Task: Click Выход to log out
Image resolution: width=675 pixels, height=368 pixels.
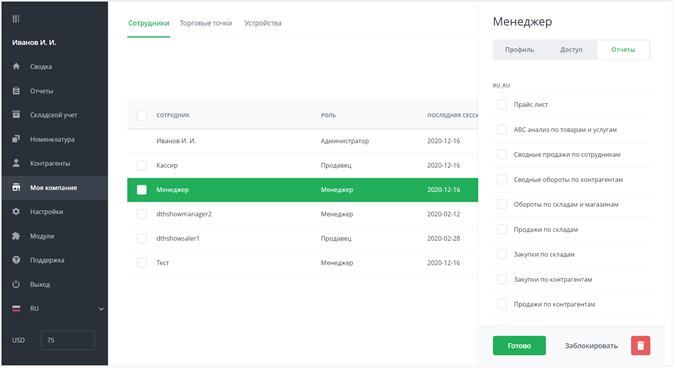Action: click(40, 285)
